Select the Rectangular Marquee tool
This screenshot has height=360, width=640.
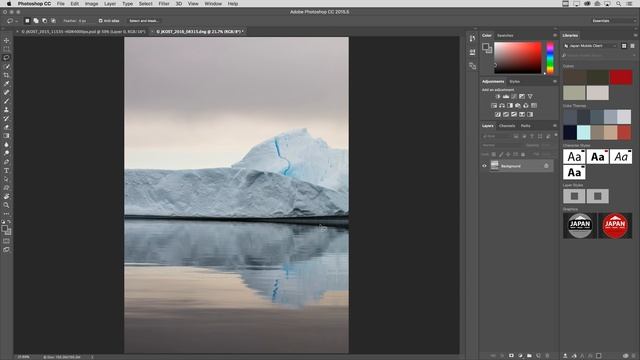[x=7, y=49]
